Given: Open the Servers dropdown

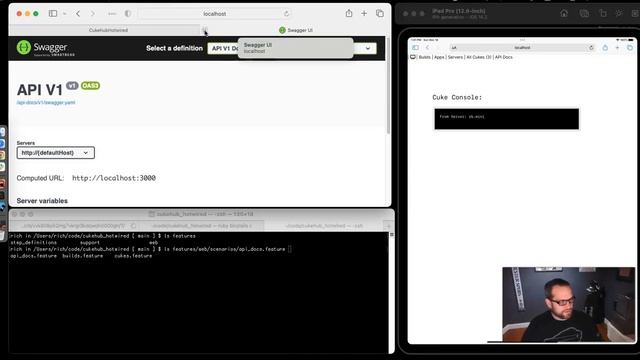Looking at the screenshot, I should click(56, 153).
